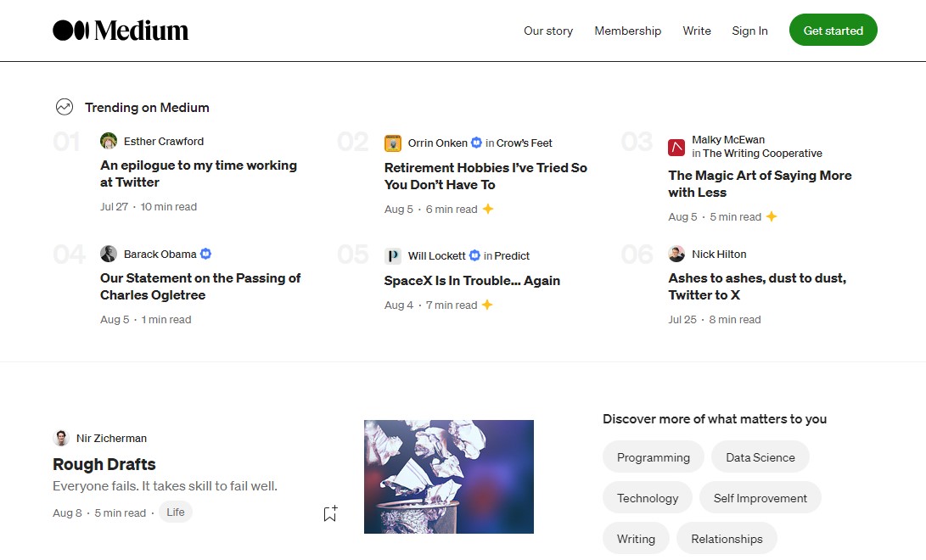This screenshot has height=560, width=926.
Task: Open The Writing Cooperative publication link
Action: 762,153
